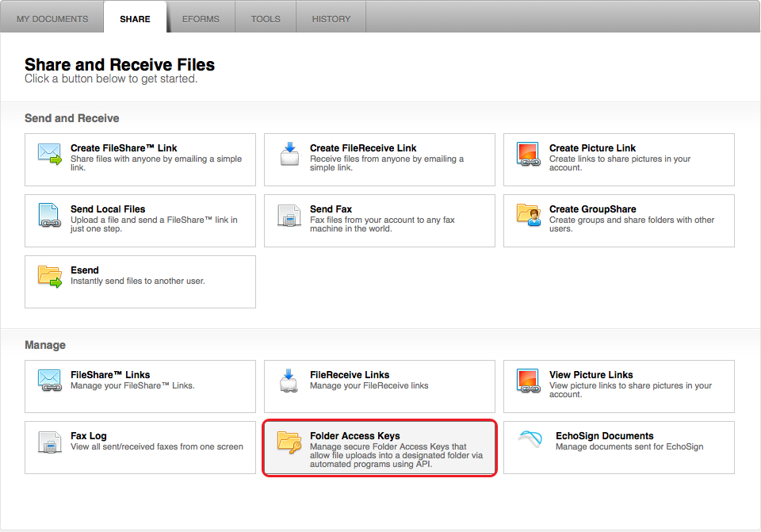The height and width of the screenshot is (532, 761).
Task: Click the Create Picture Link image icon
Action: click(529, 154)
